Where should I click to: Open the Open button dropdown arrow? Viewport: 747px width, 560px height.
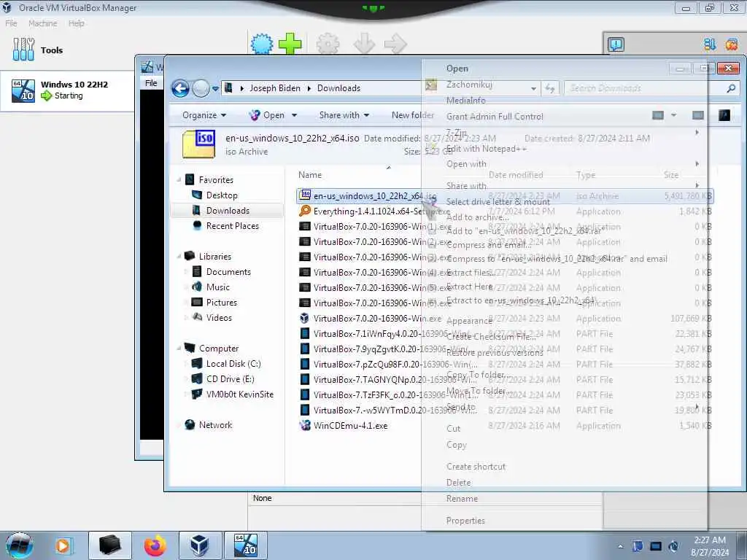tap(295, 115)
